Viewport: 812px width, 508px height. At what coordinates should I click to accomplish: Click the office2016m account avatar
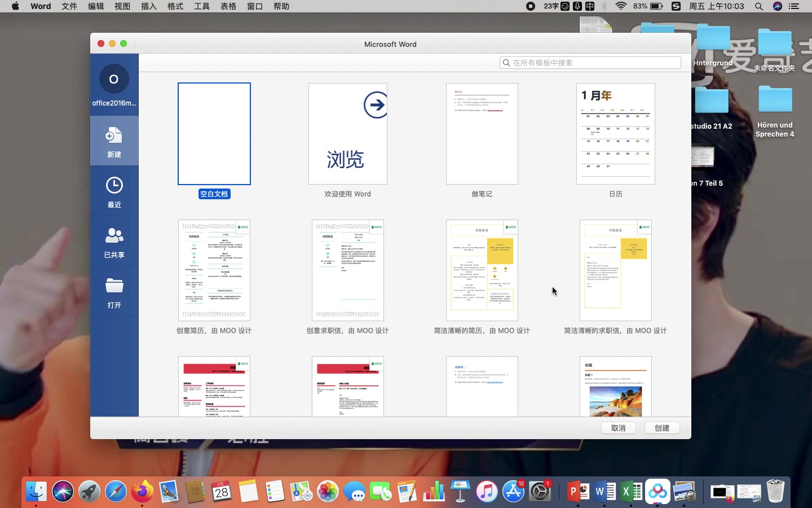(114, 80)
